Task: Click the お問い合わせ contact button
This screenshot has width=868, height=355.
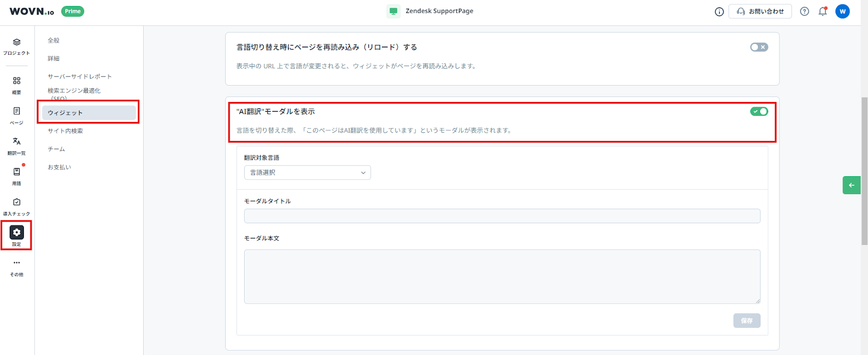Action: [x=759, y=11]
